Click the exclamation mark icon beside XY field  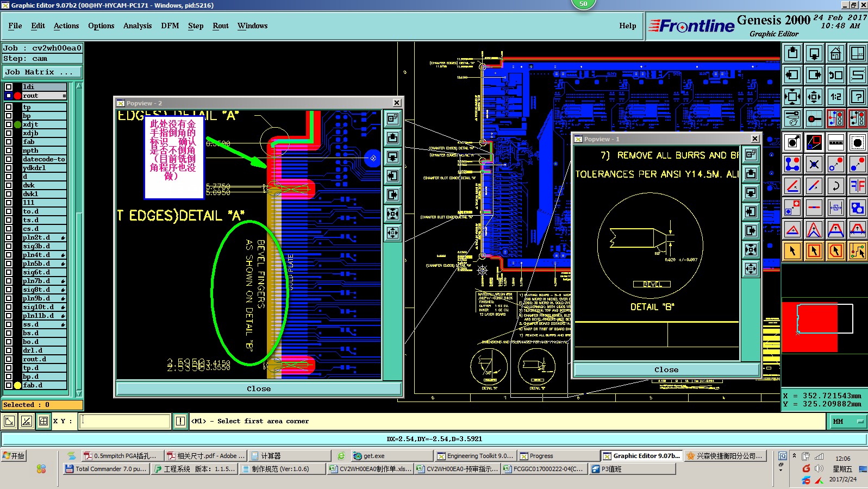point(180,421)
